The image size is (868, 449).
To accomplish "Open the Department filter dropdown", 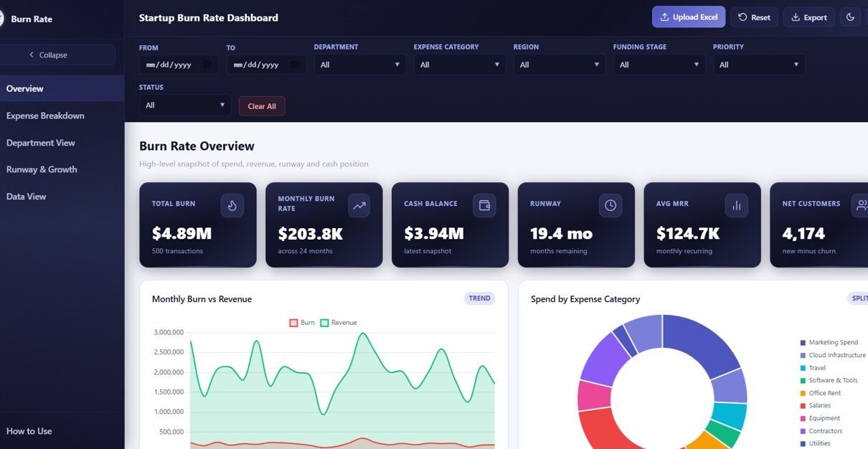I will (359, 65).
